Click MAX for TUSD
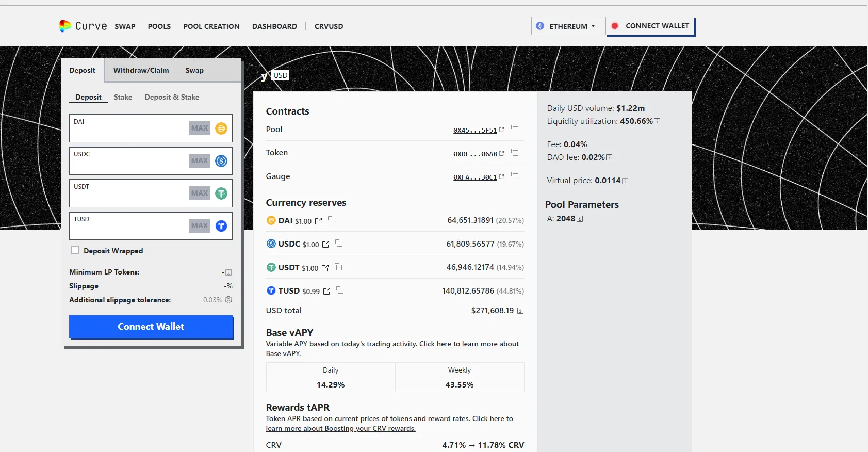 click(x=200, y=225)
